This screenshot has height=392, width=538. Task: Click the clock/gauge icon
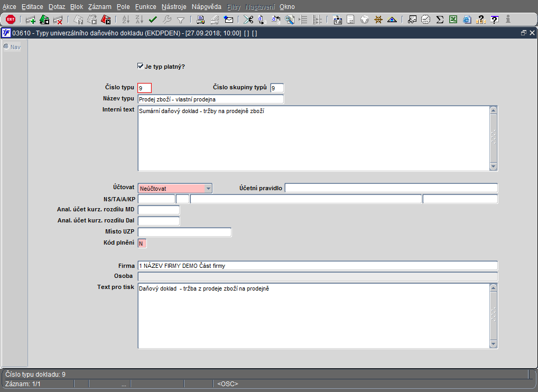click(426, 20)
